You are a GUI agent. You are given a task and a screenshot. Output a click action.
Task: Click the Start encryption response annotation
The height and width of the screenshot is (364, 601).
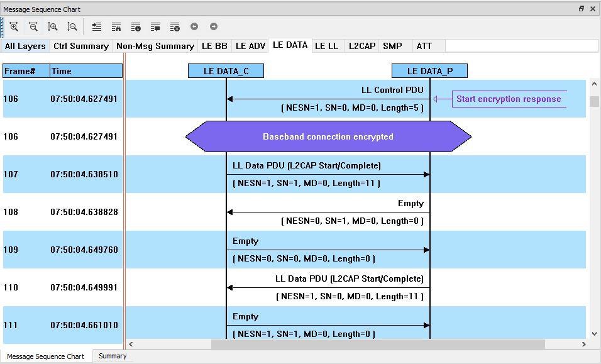pos(509,99)
